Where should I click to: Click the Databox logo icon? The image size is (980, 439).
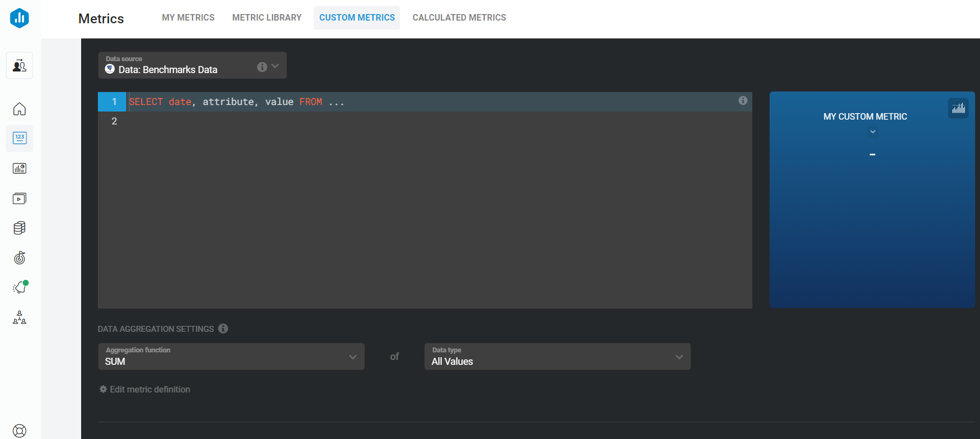coord(19,18)
